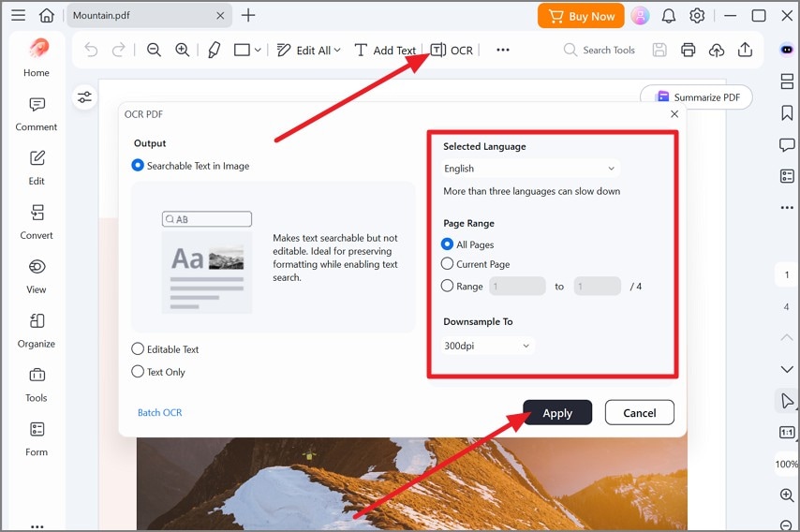Expand the shape tool dropdown arrow
800x532 pixels.
[258, 50]
